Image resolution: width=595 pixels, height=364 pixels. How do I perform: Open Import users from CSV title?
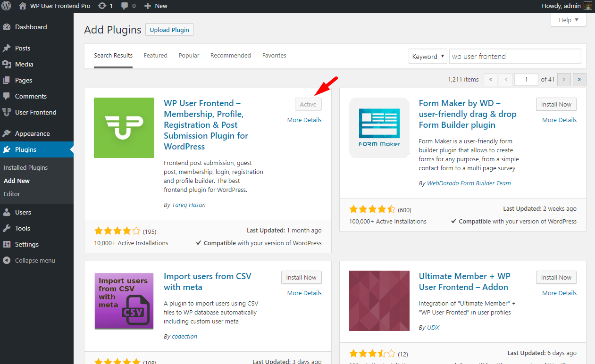[208, 281]
